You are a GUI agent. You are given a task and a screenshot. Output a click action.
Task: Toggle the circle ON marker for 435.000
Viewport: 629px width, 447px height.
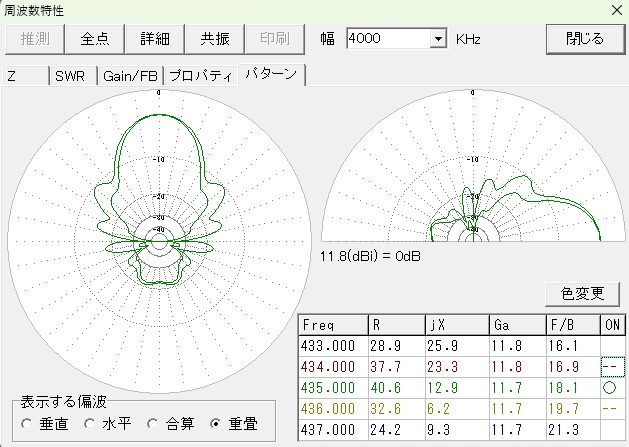point(612,387)
